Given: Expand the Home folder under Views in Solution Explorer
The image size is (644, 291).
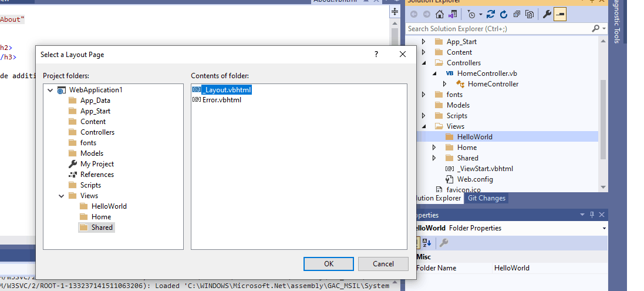Looking at the screenshot, I should tap(434, 148).
